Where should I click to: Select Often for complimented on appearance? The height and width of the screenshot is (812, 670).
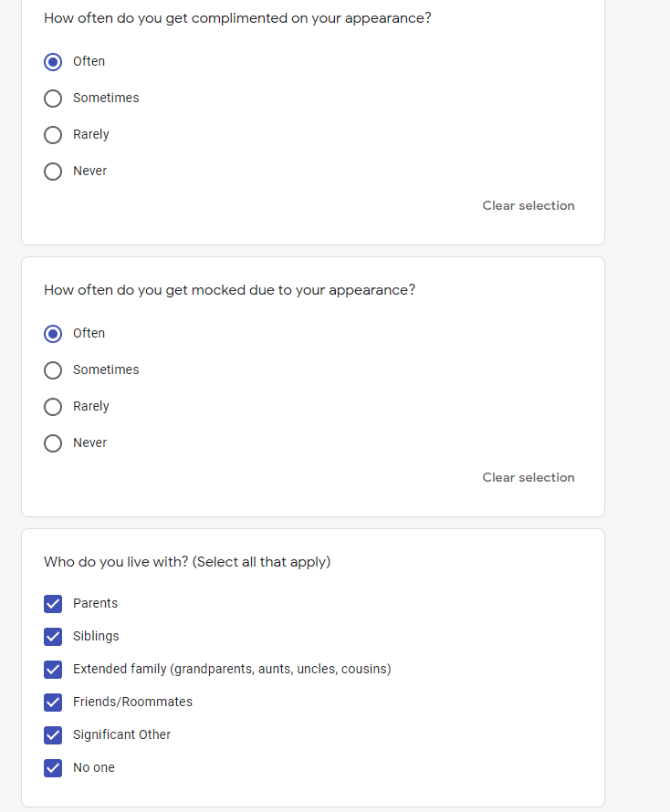tap(53, 62)
